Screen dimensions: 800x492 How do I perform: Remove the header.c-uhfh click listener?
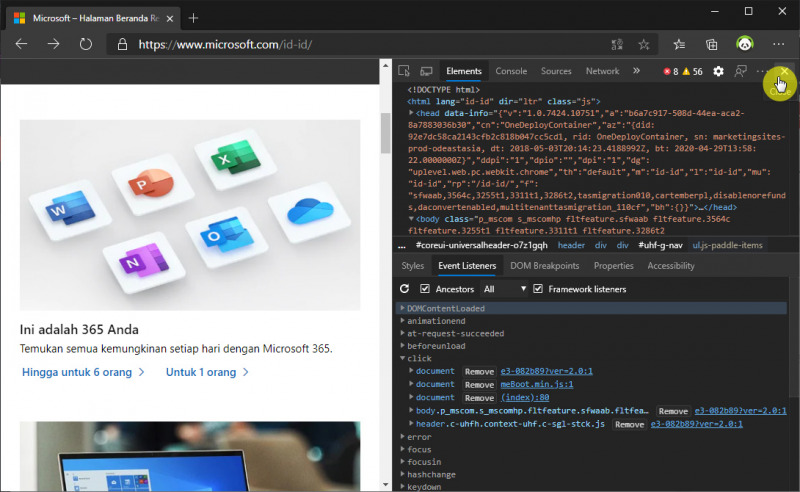pyautogui.click(x=629, y=425)
